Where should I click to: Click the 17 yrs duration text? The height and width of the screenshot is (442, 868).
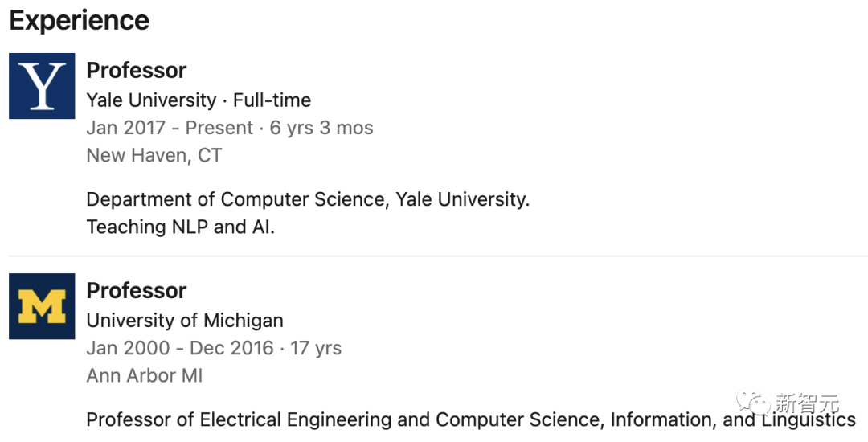(316, 348)
